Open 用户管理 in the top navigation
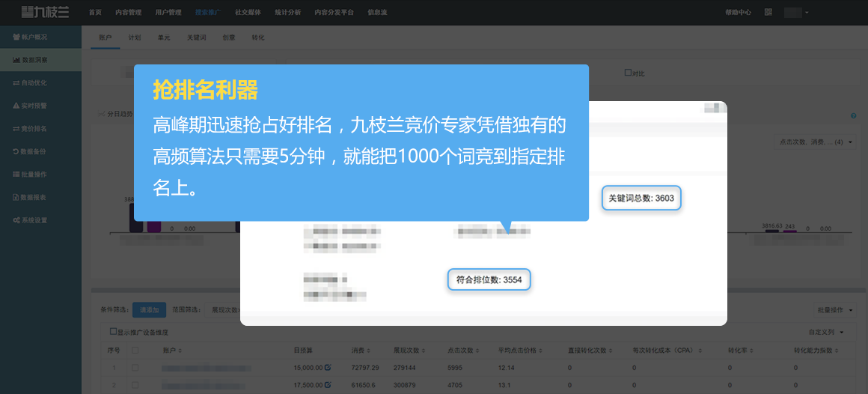 [x=168, y=12]
